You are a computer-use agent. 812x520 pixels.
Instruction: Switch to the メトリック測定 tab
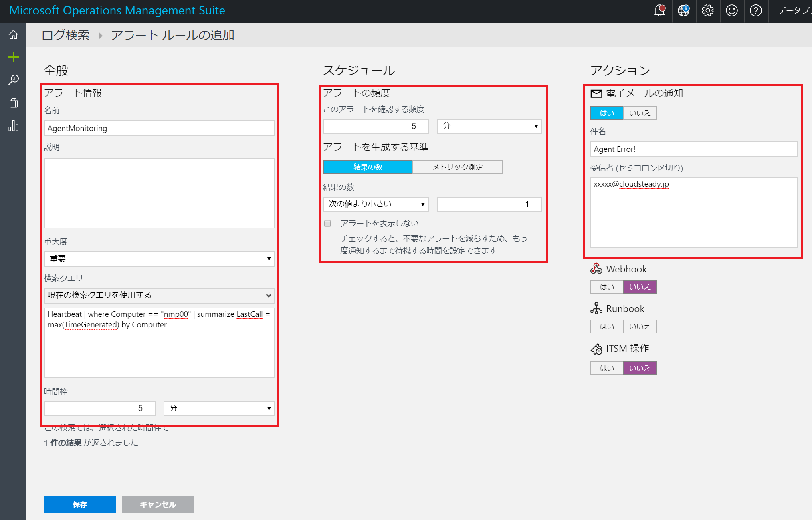[x=457, y=167]
